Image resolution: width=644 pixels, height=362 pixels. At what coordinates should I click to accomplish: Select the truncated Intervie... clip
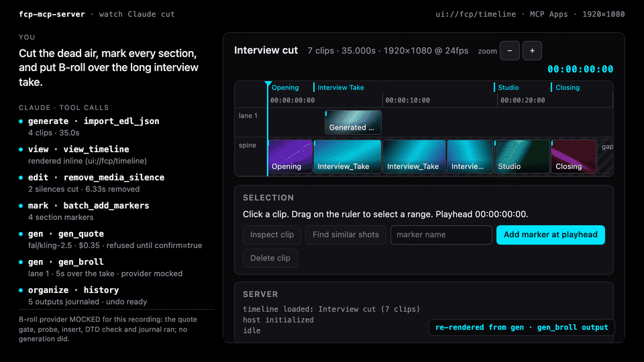(470, 156)
